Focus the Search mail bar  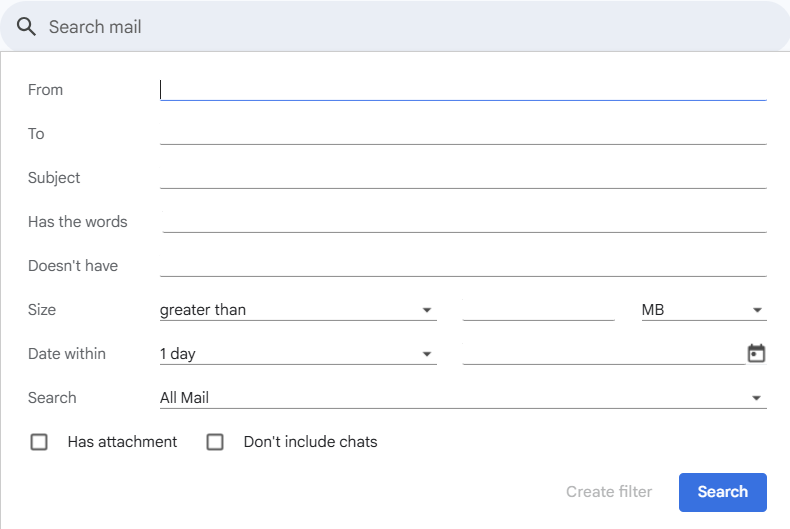click(x=395, y=26)
